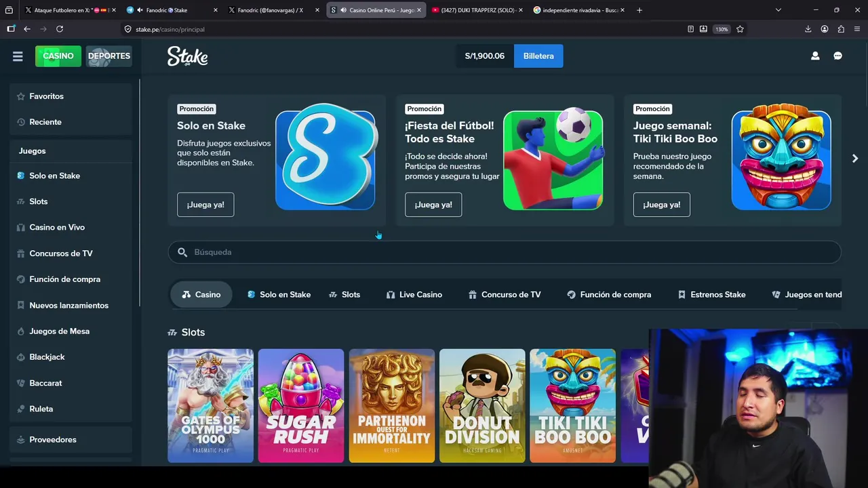This screenshot has width=868, height=488.
Task: Click the browser forward arrow
Action: (x=43, y=29)
